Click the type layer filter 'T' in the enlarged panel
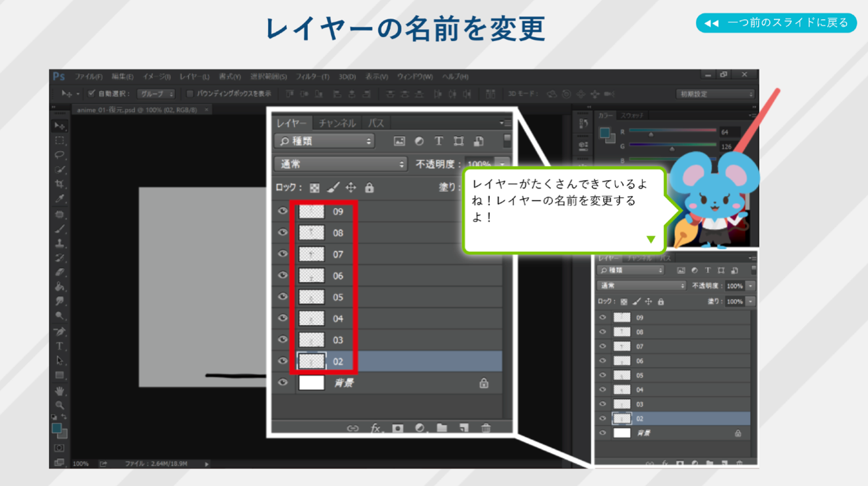 (x=438, y=141)
